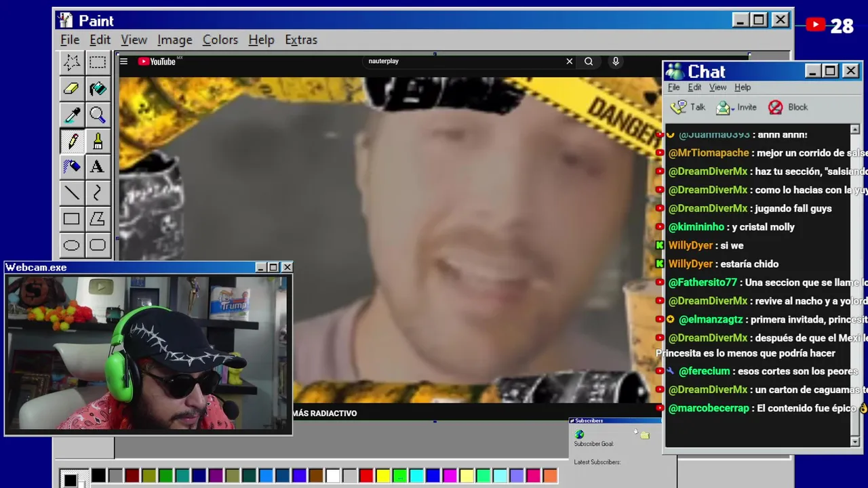The height and width of the screenshot is (488, 868).
Task: Open the Paint View menu
Action: pos(134,40)
